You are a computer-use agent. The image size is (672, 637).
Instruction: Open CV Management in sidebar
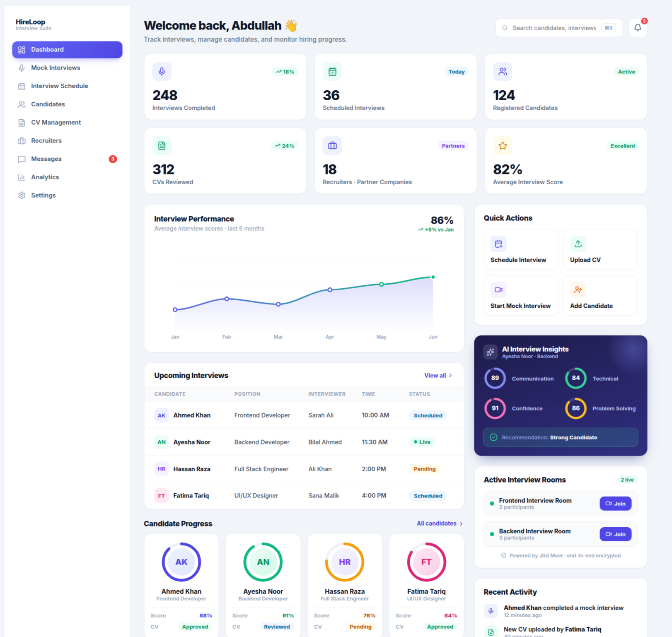(x=67, y=123)
